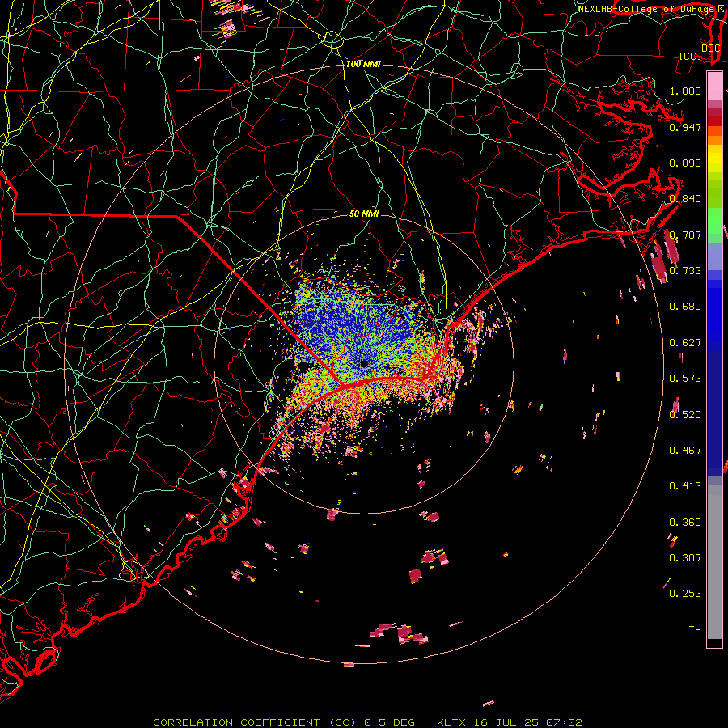The width and height of the screenshot is (728, 728).
Task: Pick the yellow segment of the color bar
Action: 714,159
